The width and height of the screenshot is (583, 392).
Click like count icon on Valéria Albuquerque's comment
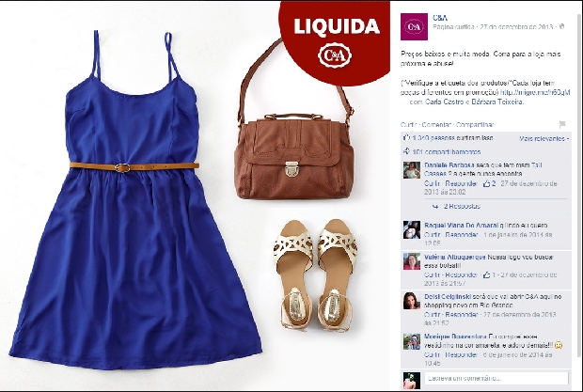[x=487, y=274]
